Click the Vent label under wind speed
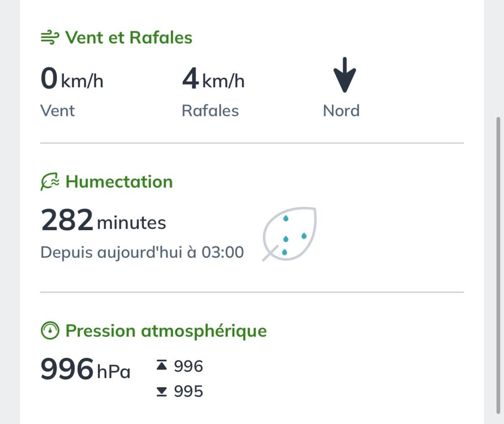Image resolution: width=504 pixels, height=424 pixels. pos(58,111)
